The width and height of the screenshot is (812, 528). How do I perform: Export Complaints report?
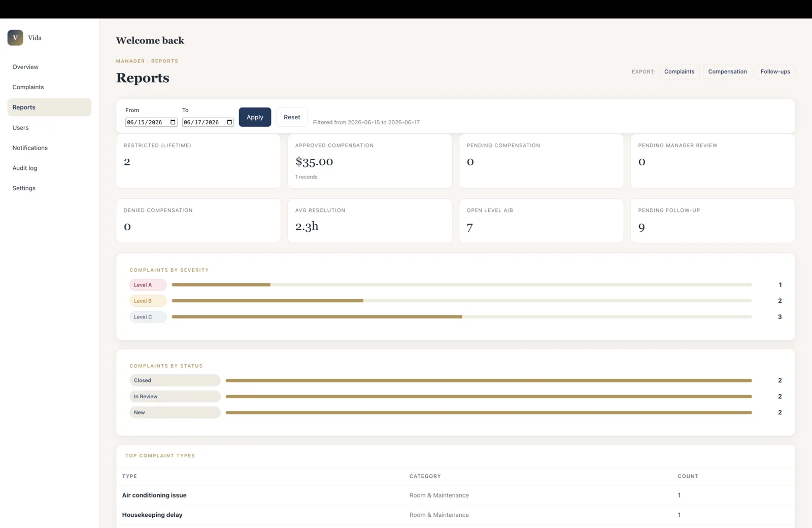tap(679, 72)
